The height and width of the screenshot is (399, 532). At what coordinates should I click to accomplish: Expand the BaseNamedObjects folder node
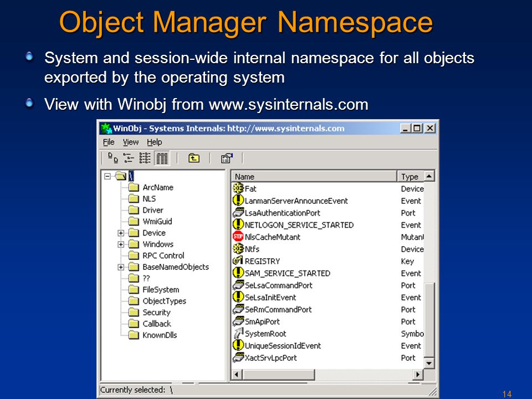(x=121, y=267)
